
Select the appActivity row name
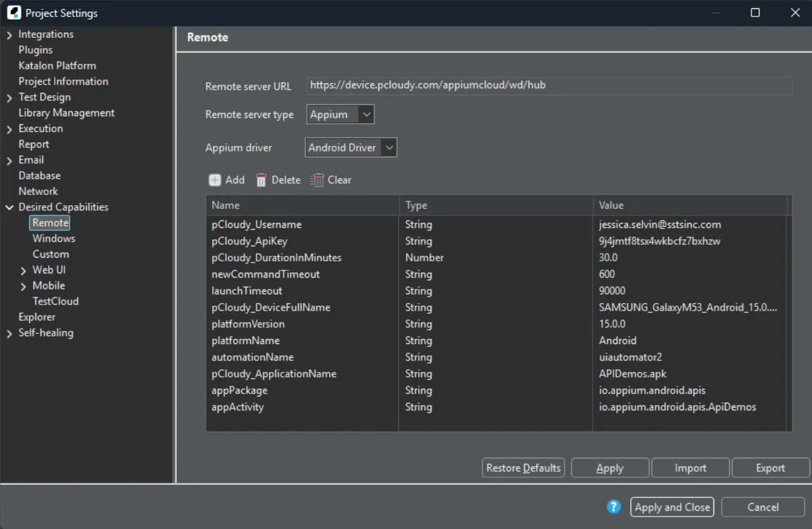(x=237, y=407)
